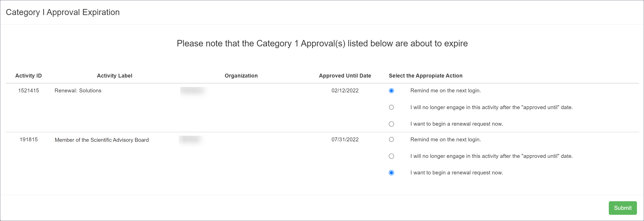Click the Activity ID column header
The width and height of the screenshot is (644, 221).
(29, 76)
